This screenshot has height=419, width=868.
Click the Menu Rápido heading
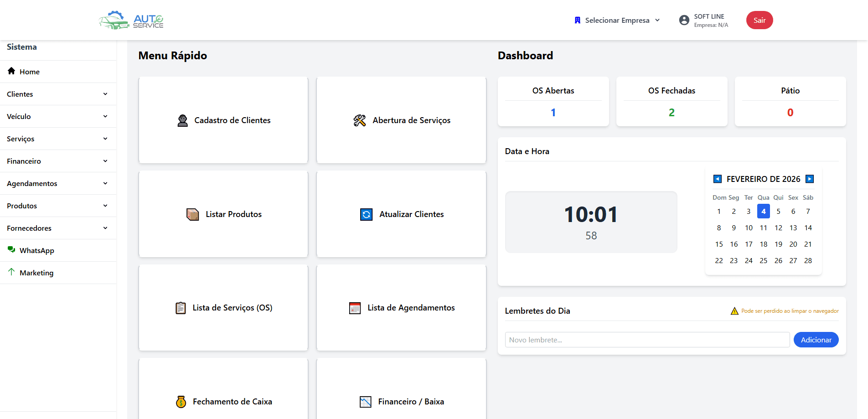173,56
